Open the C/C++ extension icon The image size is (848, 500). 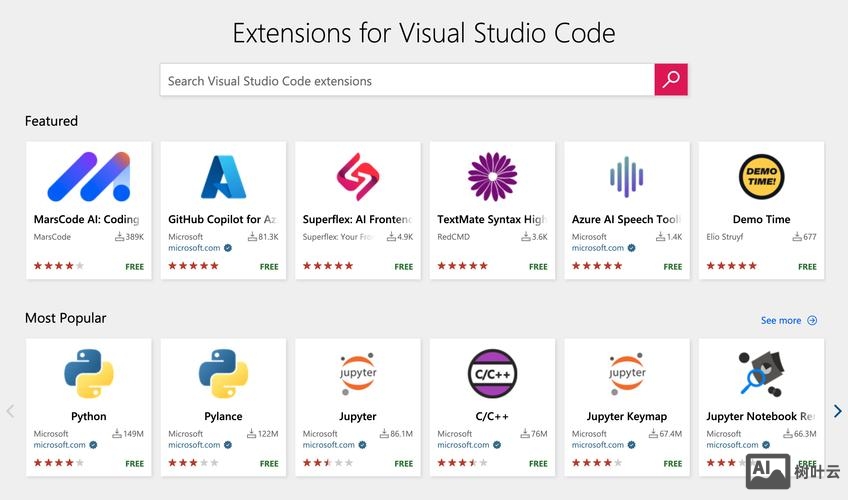tap(492, 374)
